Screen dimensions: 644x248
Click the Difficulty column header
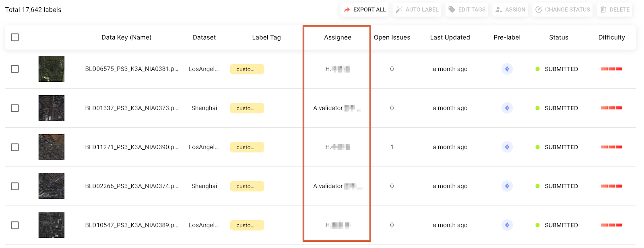[612, 38]
